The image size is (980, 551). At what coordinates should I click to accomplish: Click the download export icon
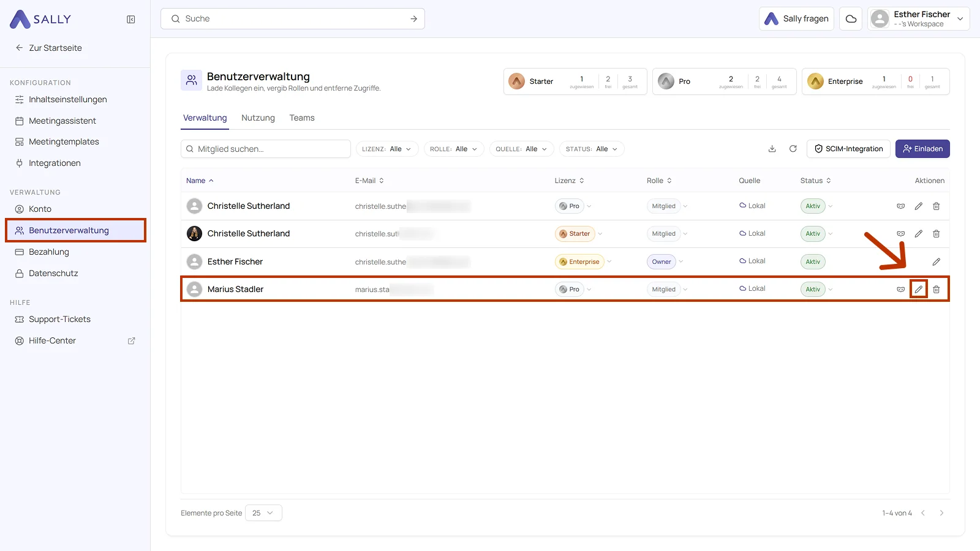pyautogui.click(x=772, y=149)
